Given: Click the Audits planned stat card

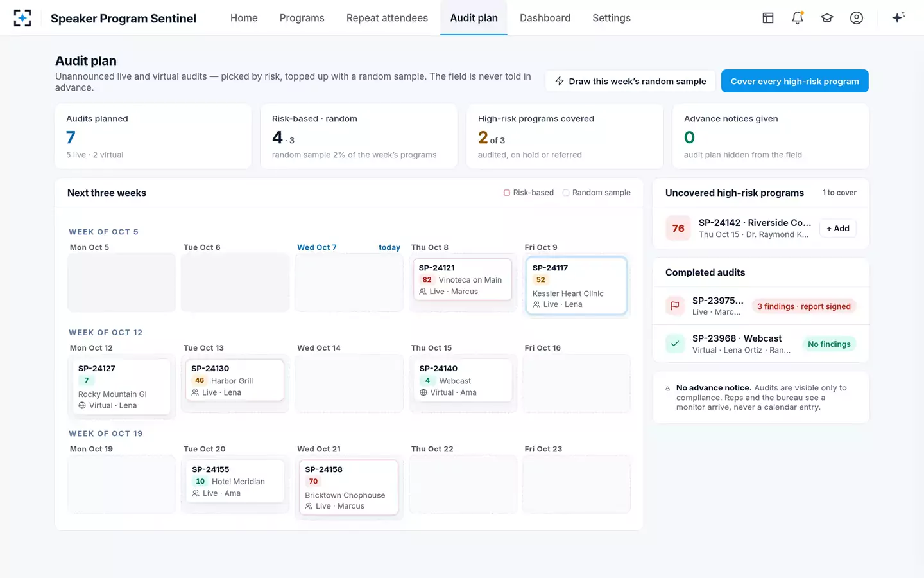Looking at the screenshot, I should click(x=153, y=136).
